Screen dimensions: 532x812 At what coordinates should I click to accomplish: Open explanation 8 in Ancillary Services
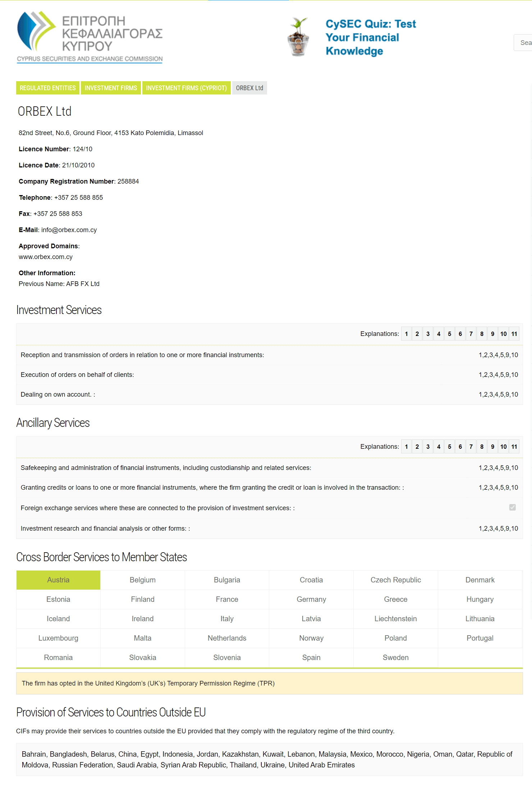[x=482, y=447]
